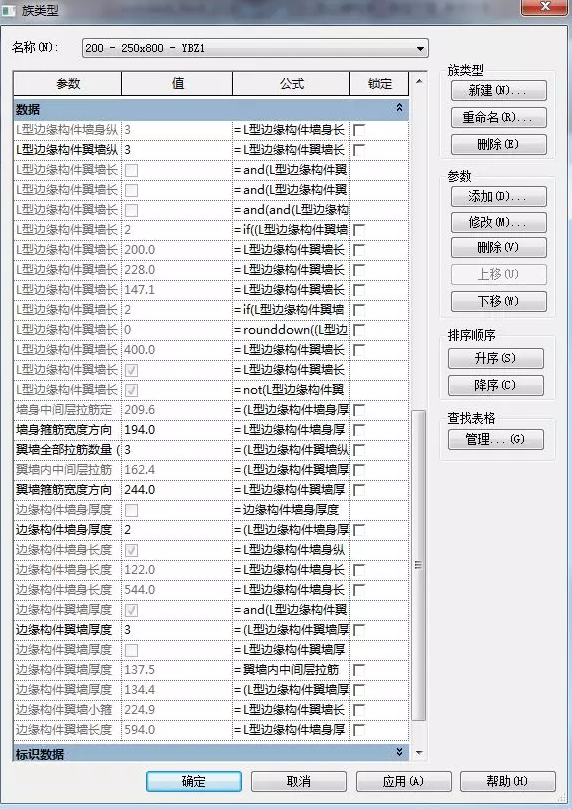Click the =边缘构件墙身厚度 formula cell
This screenshot has height=809, width=572.
pyautogui.click(x=291, y=510)
